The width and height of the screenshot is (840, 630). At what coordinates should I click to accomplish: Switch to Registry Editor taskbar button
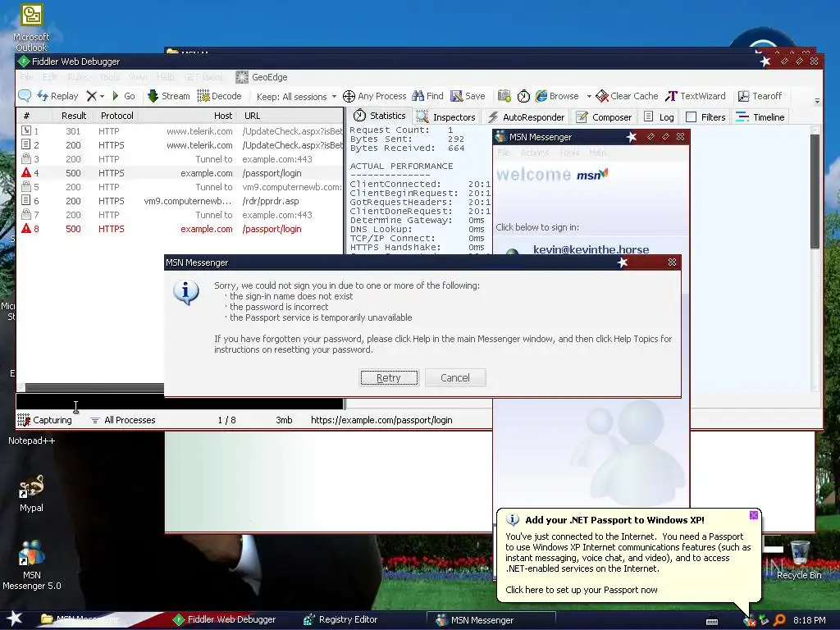click(x=340, y=620)
